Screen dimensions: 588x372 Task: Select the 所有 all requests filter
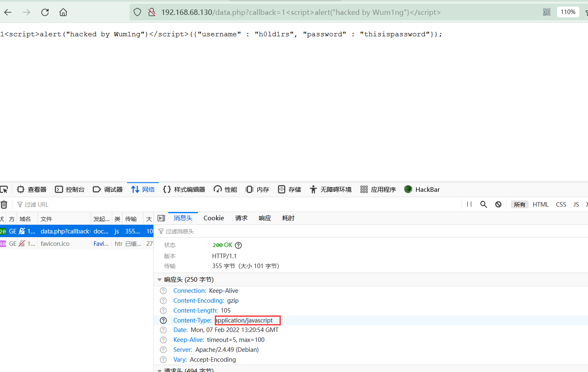point(520,205)
